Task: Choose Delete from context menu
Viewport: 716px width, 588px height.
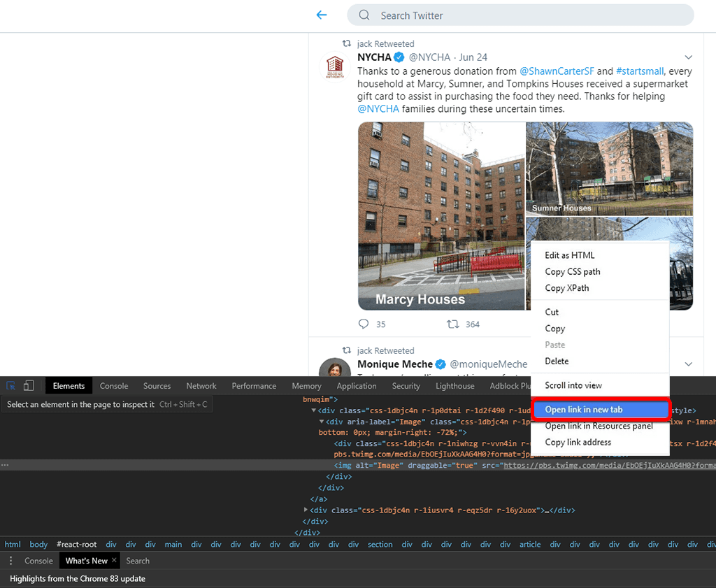Action: [600, 361]
